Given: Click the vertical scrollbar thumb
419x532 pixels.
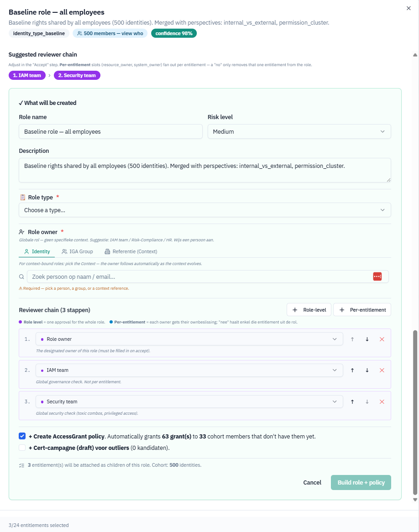Looking at the screenshot, I should 415,412.
